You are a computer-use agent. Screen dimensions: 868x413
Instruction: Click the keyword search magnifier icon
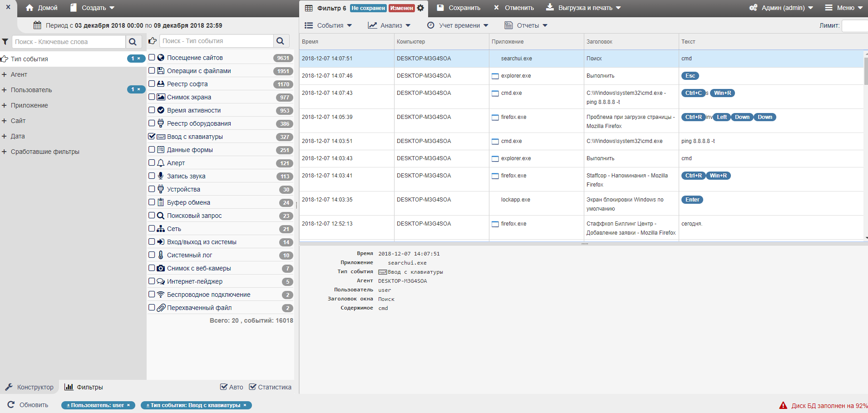(x=133, y=42)
